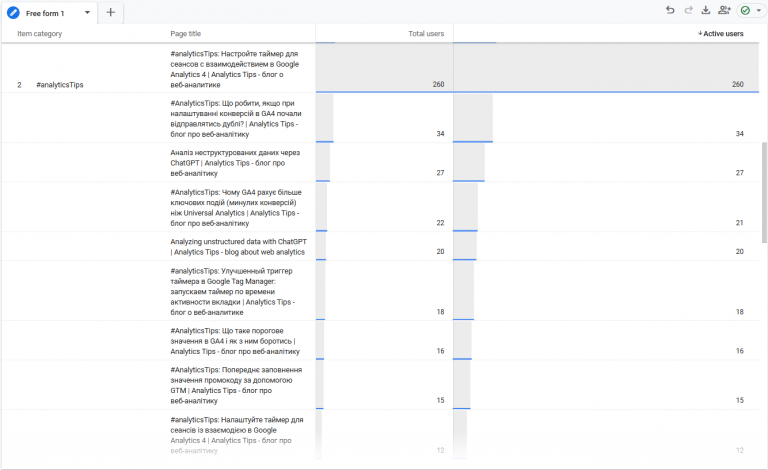Click Total users value 34

pyautogui.click(x=440, y=134)
